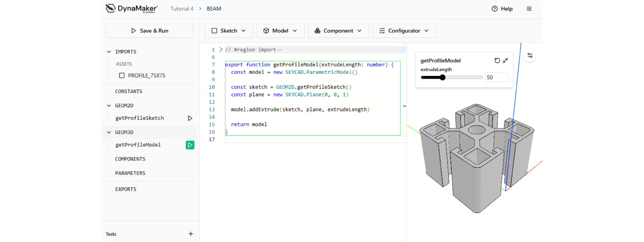This screenshot has width=644, height=242.
Task: Open the hamburger menu
Action: pos(529,8)
